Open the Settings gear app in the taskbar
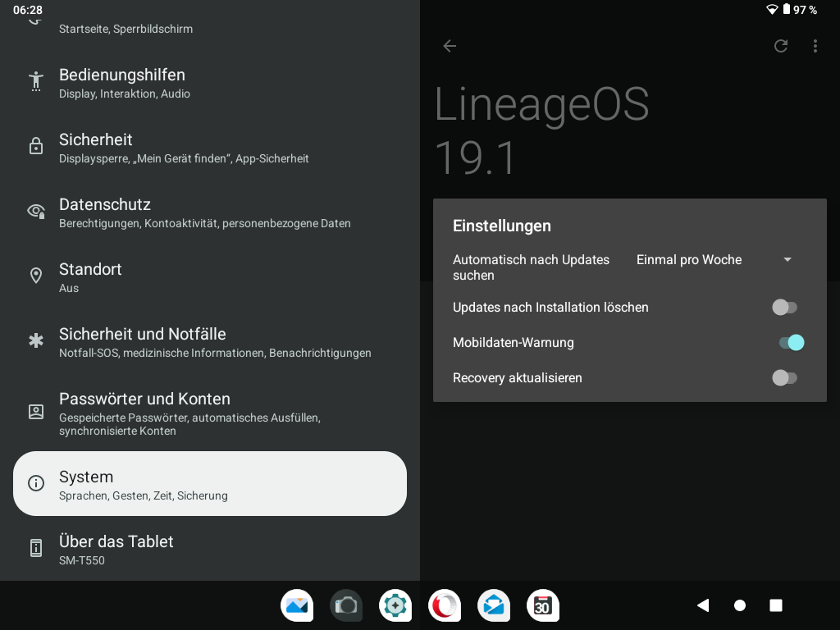 coord(395,605)
